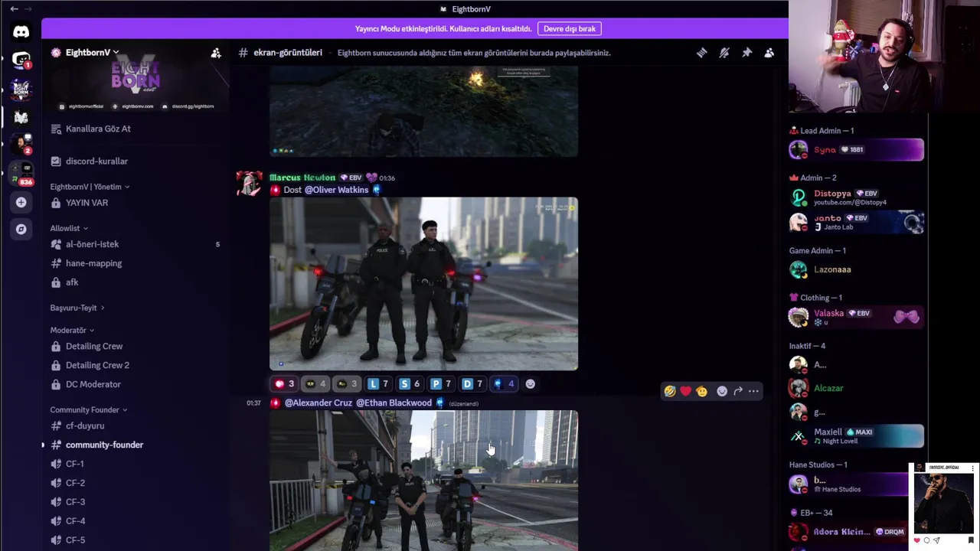Click Devre dışı bırak button
Screen dimensions: 980x551
coord(570,28)
